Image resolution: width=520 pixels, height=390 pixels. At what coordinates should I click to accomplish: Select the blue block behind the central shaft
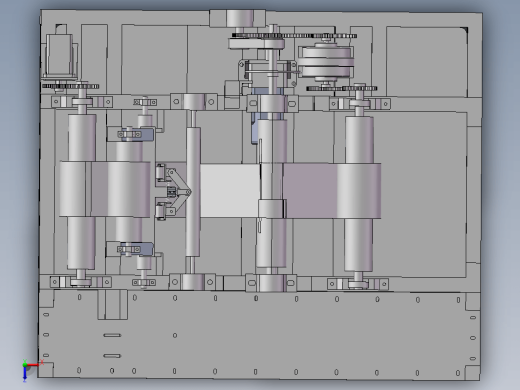point(255,127)
